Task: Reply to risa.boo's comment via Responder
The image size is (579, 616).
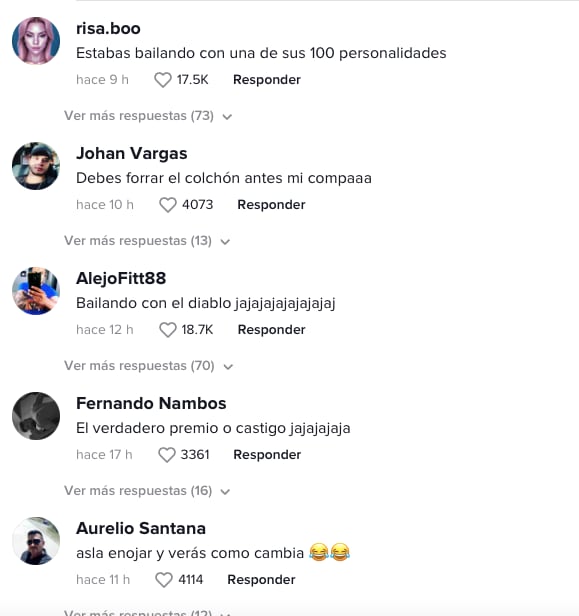Action: pyautogui.click(x=267, y=80)
